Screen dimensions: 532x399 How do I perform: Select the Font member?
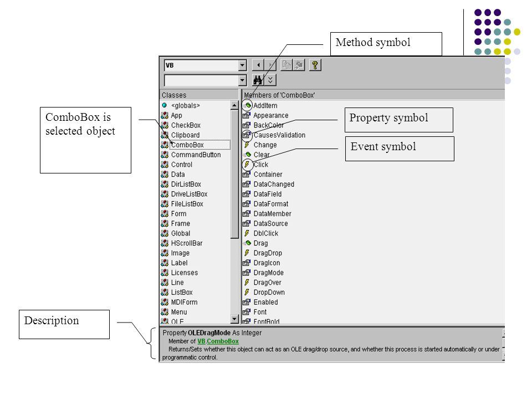(260, 312)
